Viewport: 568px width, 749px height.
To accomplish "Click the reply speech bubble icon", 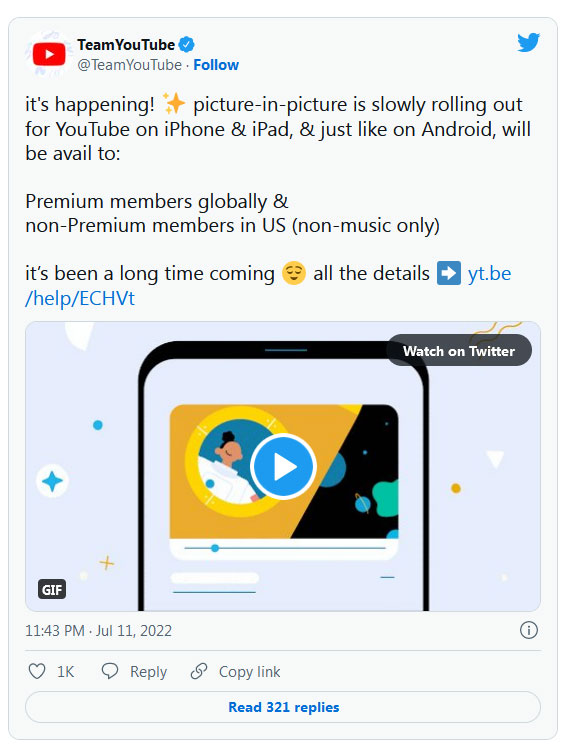I will pos(110,671).
